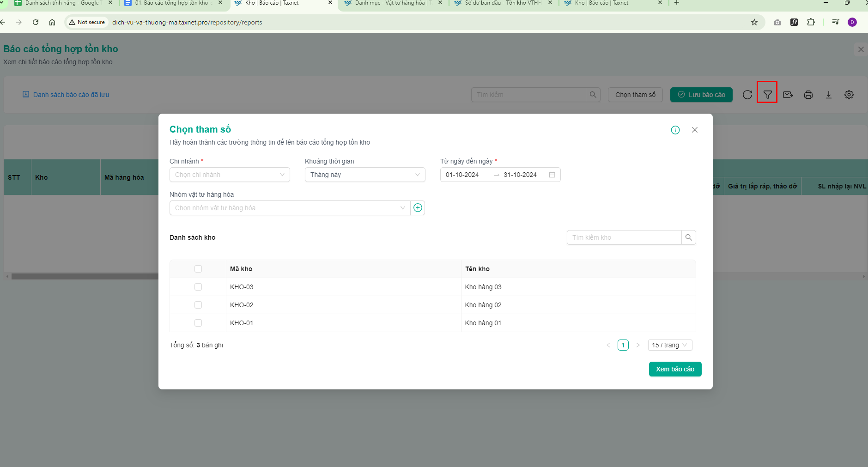Open the Chi nhánh dropdown
The height and width of the screenshot is (467, 868).
230,175
